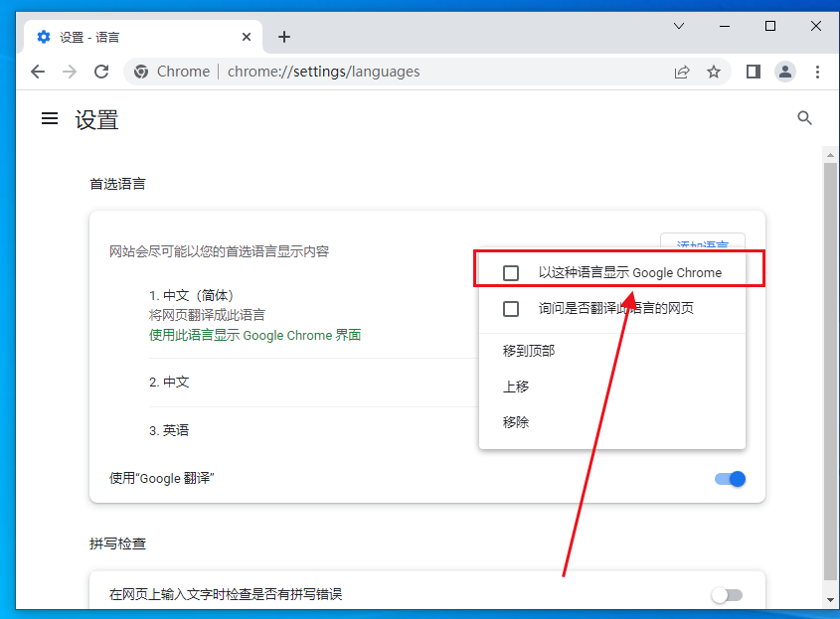Click 网站会尽可能以您的首选语言显示内容 description
The height and width of the screenshot is (619, 840).
click(x=219, y=251)
